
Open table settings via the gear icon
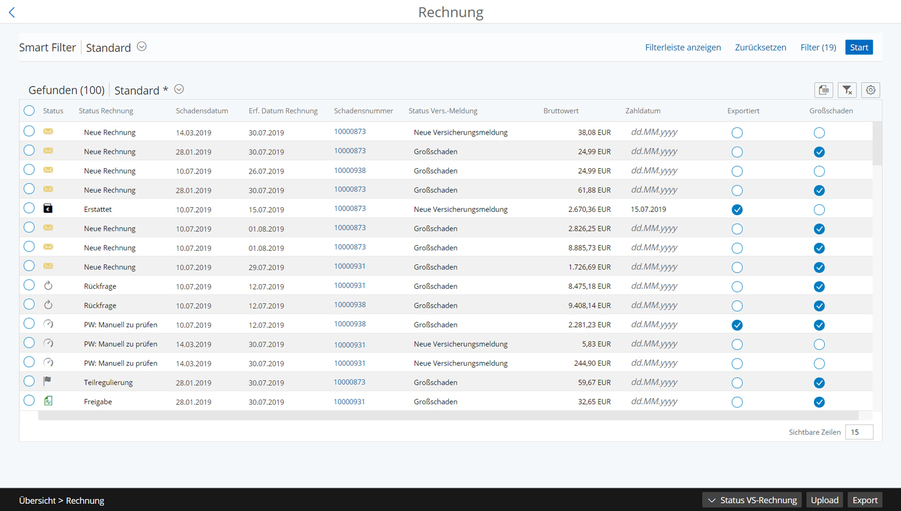[871, 90]
